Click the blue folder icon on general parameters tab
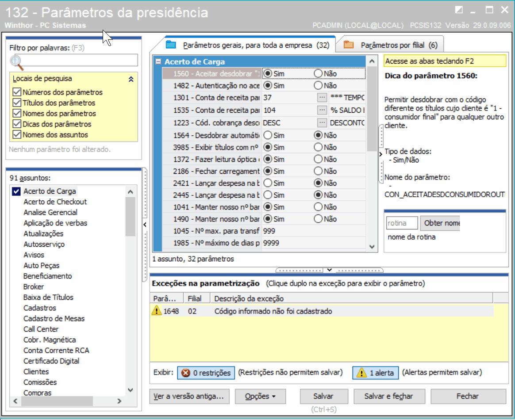Image resolution: width=515 pixels, height=420 pixels. (171, 45)
